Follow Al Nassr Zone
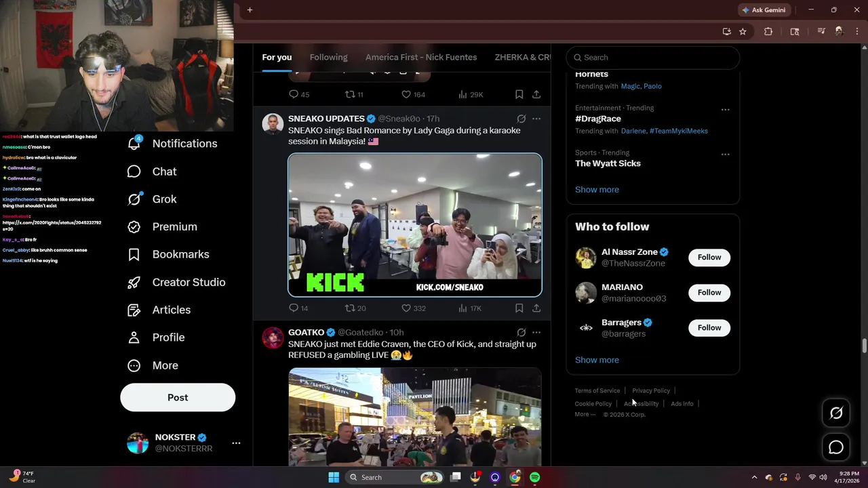868x488 pixels. [709, 257]
